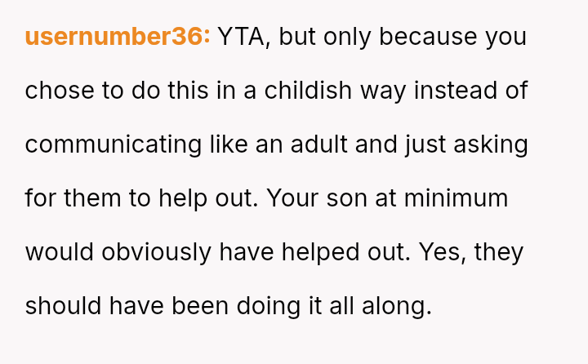Click the word "obviously" in the comment

point(154,252)
